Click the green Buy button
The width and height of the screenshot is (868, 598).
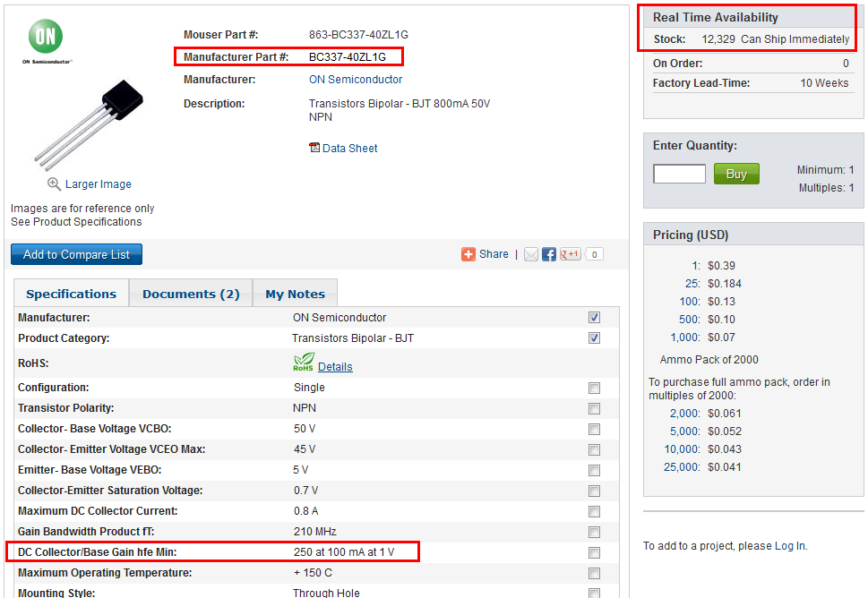[736, 174]
